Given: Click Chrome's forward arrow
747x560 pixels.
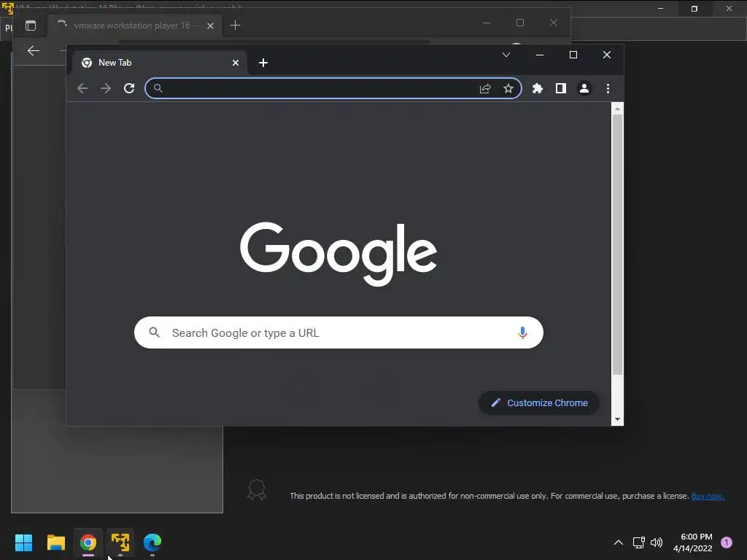Looking at the screenshot, I should click(x=106, y=88).
